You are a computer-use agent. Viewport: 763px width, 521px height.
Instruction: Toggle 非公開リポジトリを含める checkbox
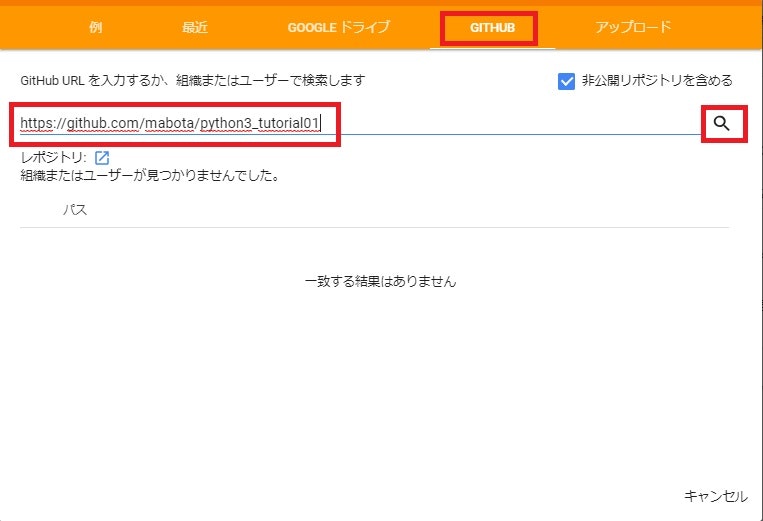pyautogui.click(x=566, y=81)
